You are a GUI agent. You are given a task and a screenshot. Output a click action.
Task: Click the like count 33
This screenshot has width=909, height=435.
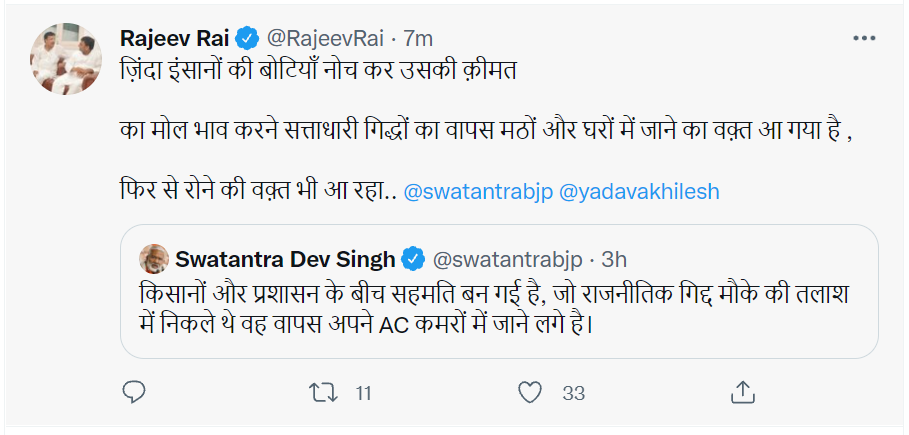[573, 393]
